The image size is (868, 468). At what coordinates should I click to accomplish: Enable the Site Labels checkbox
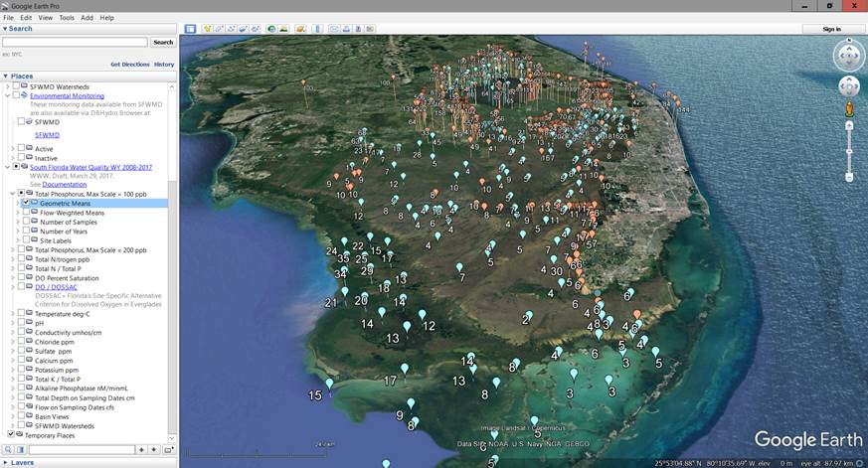pyautogui.click(x=26, y=240)
